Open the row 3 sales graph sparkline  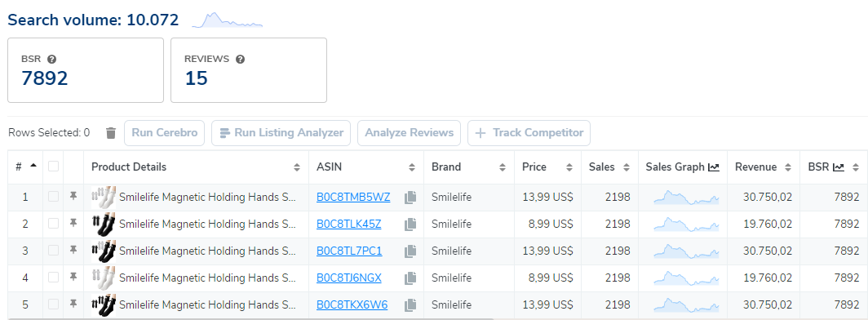686,251
